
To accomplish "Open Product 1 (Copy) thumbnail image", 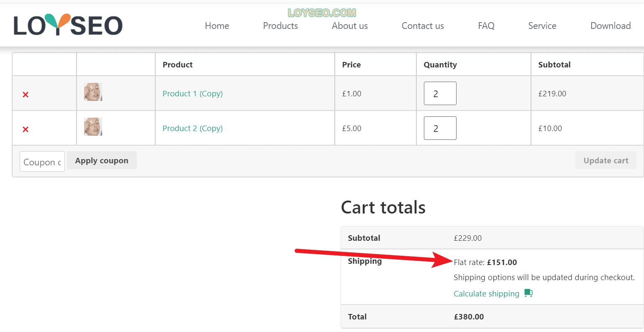I will (93, 92).
